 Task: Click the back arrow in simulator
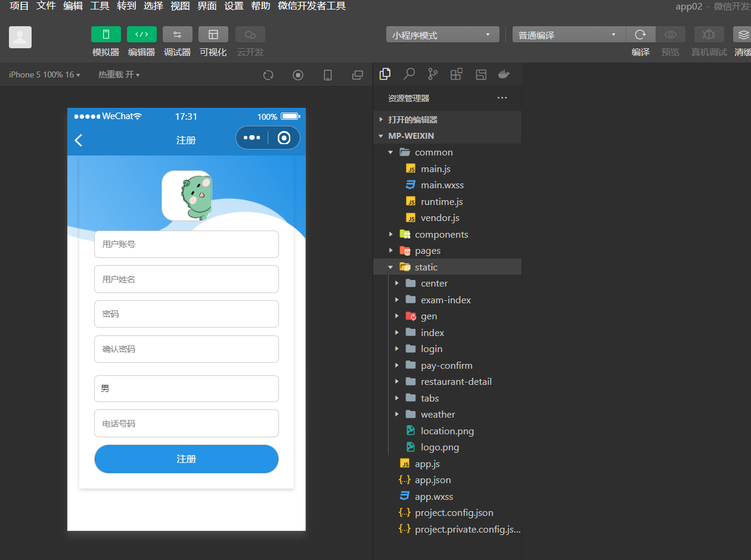point(79,140)
